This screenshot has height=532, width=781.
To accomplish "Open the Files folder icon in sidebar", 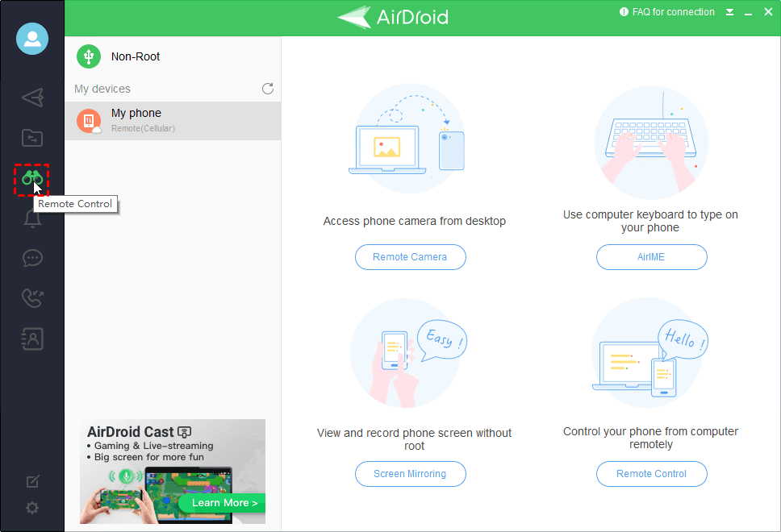I will click(32, 138).
